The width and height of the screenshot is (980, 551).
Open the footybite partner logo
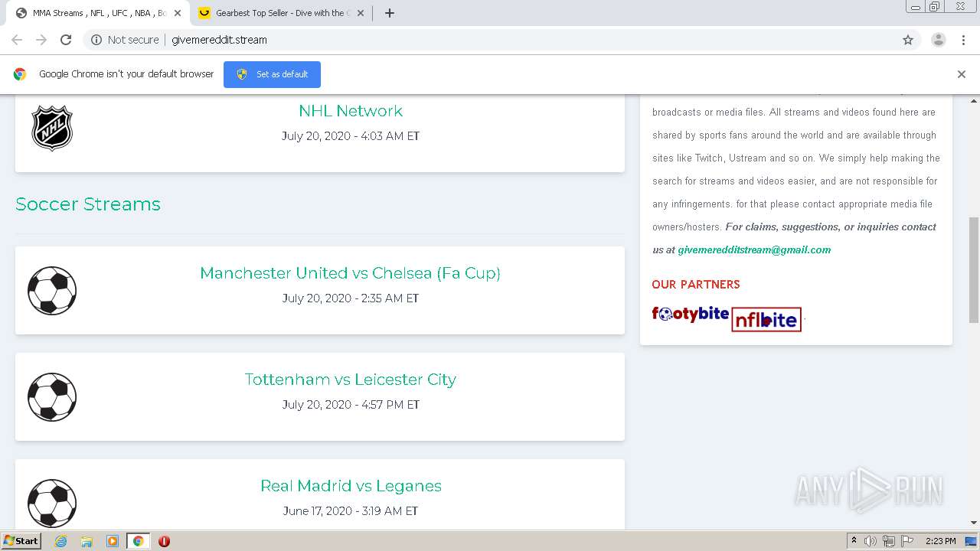691,314
